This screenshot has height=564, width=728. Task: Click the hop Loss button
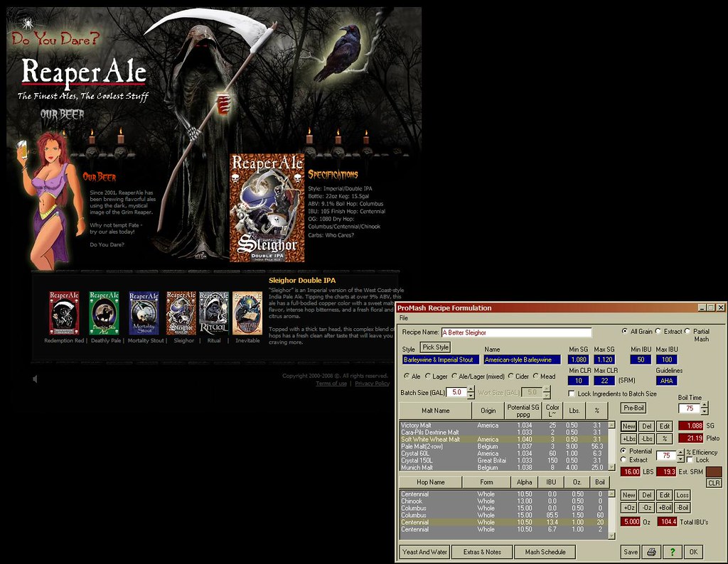pyautogui.click(x=682, y=495)
